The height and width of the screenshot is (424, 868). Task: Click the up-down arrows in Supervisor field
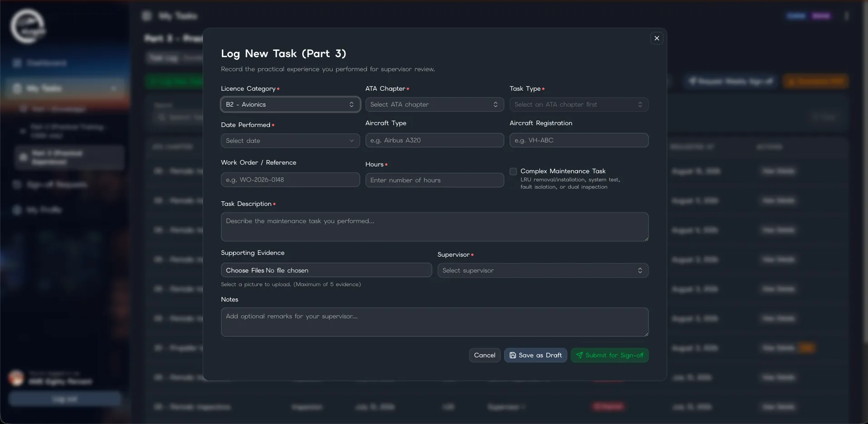(640, 270)
